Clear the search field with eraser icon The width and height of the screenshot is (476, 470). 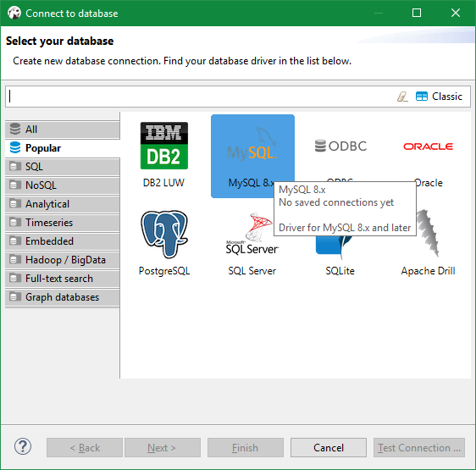tap(402, 97)
